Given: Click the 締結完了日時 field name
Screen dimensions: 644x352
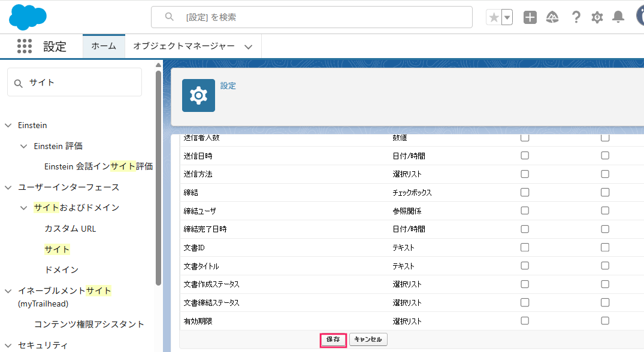Looking at the screenshot, I should pos(205,229).
